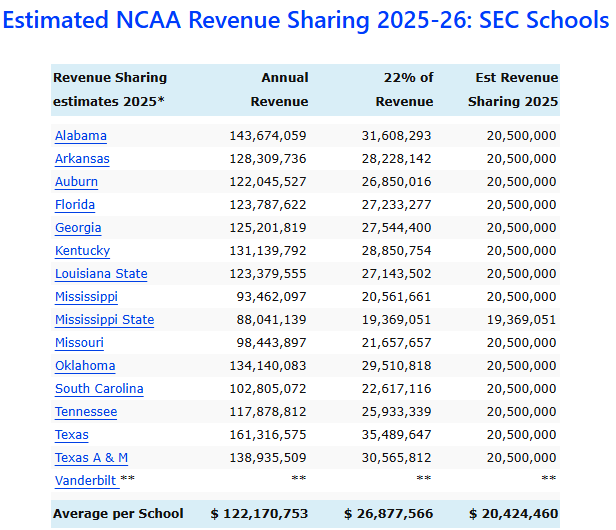The width and height of the screenshot is (616, 530).
Task: Click Mississippi value 20,561,661
Action: [x=396, y=297]
